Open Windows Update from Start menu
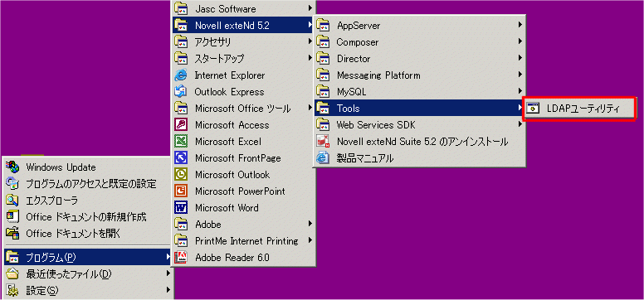The image size is (644, 300). pyautogui.click(x=88, y=167)
